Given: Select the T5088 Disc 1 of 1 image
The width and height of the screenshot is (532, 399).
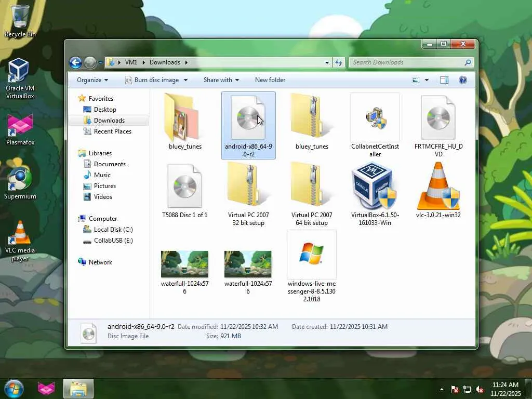Looking at the screenshot, I should pyautogui.click(x=185, y=191).
